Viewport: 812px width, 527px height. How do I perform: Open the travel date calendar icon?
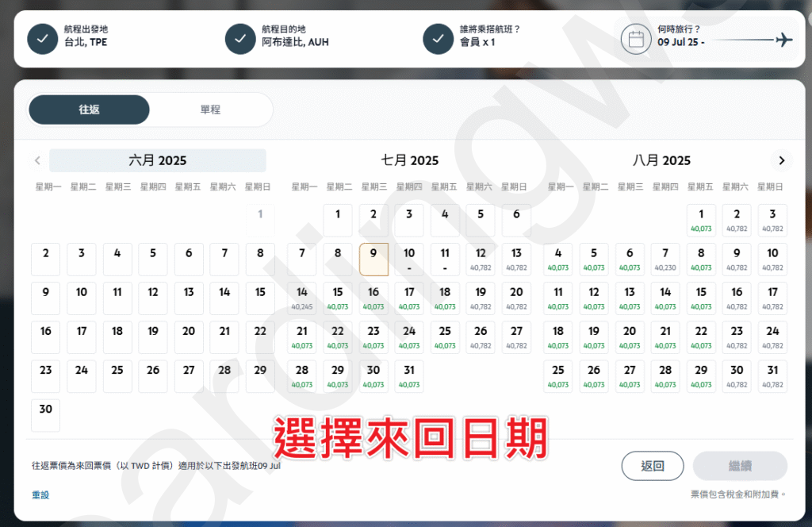pyautogui.click(x=636, y=39)
